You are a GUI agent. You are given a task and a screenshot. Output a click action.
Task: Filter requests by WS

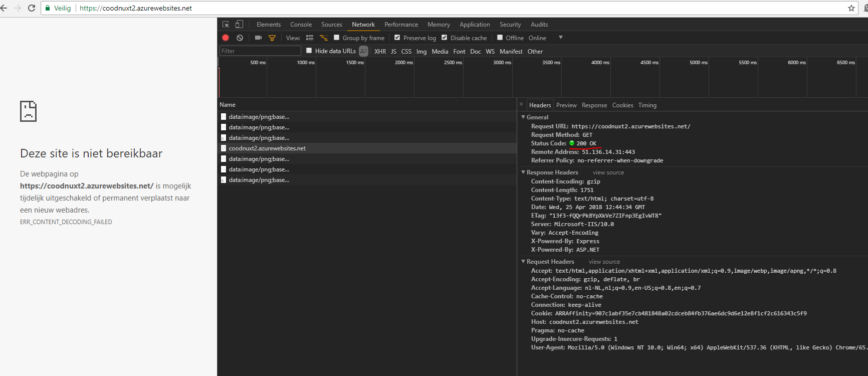490,51
